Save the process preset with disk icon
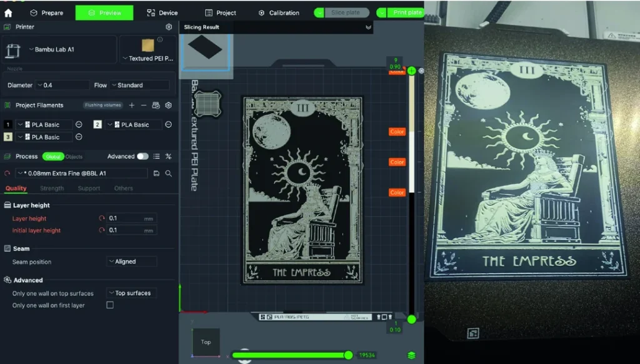Viewport: 640px width, 364px height. tap(156, 173)
